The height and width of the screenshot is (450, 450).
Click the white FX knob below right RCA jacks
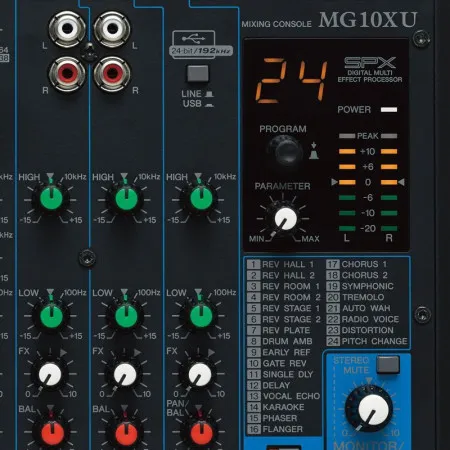tap(125, 374)
